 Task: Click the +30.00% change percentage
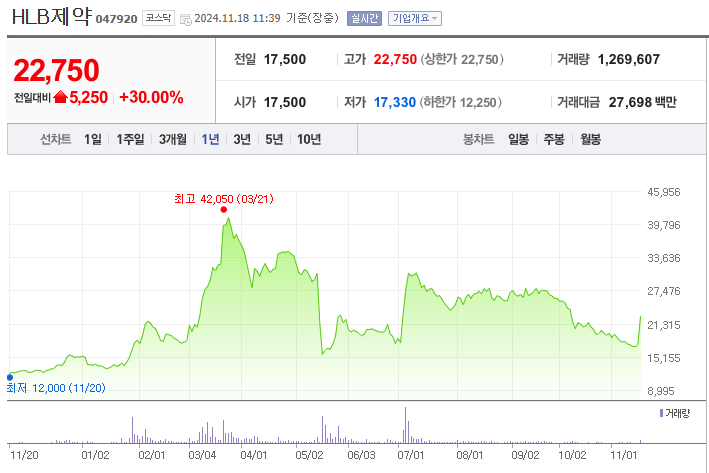click(151, 97)
